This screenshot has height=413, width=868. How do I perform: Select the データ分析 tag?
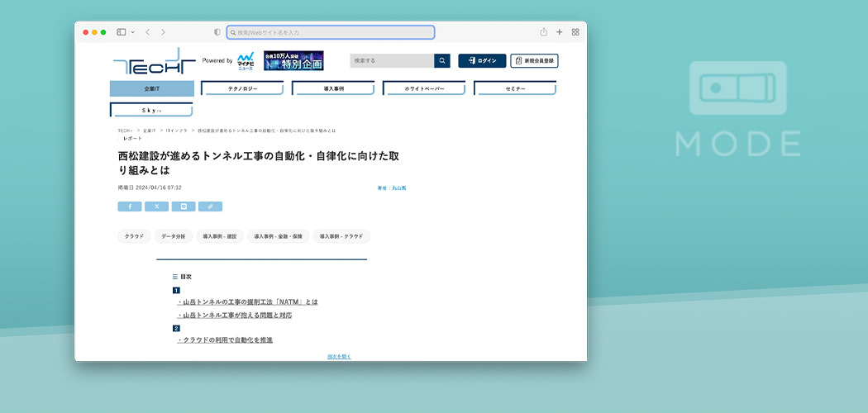pos(174,236)
